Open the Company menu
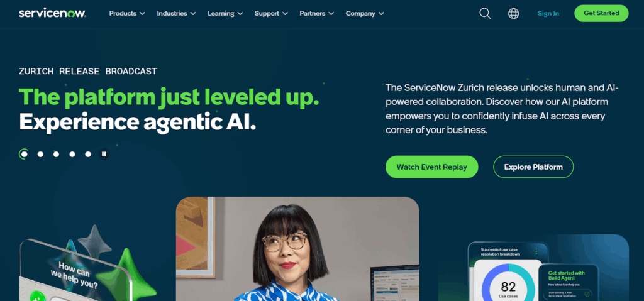Image resolution: width=644 pixels, height=301 pixels. [365, 14]
